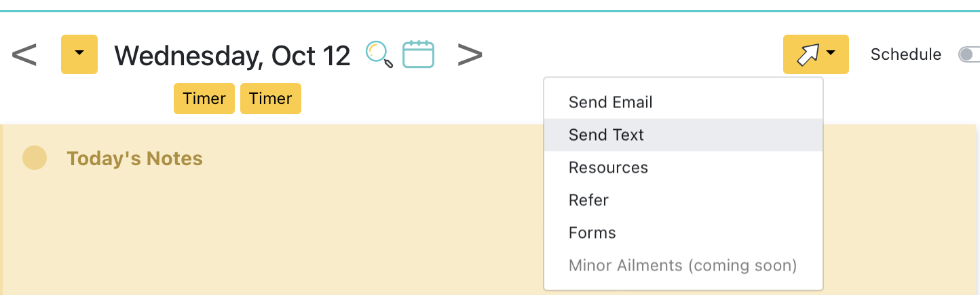Click the first Timer button
The image size is (980, 295).
coord(204,99)
